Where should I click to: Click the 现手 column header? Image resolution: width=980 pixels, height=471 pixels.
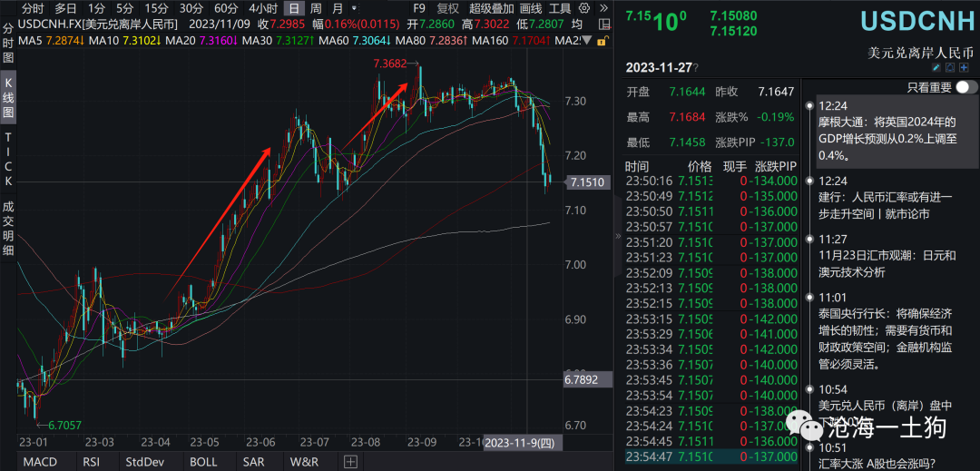pos(735,166)
